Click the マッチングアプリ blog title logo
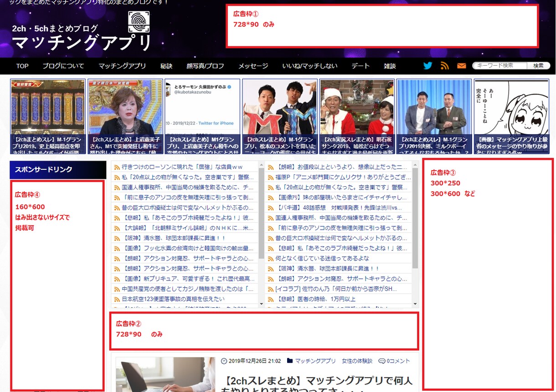556x392 pixels. [82, 43]
